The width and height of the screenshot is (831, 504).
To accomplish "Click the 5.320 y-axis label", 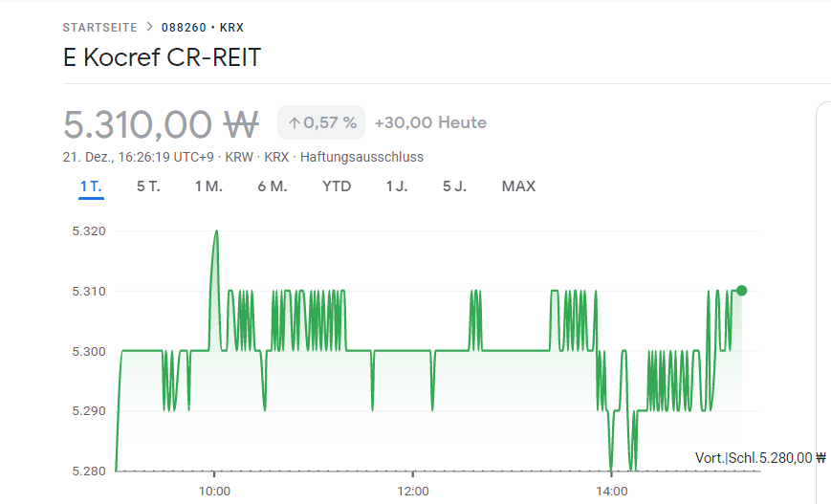I will click(89, 231).
